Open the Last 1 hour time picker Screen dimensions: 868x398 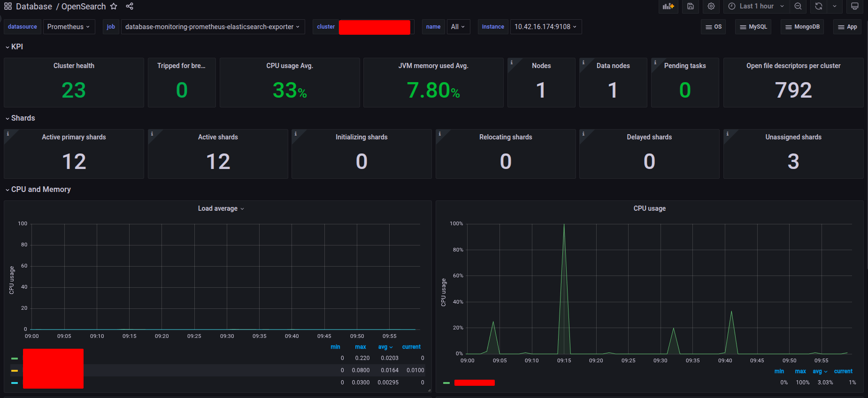pyautogui.click(x=756, y=6)
